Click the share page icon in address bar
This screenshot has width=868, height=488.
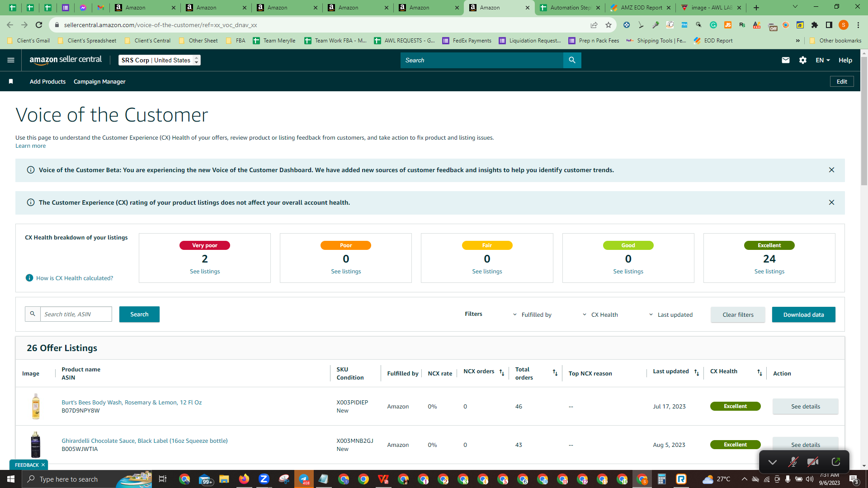tap(594, 25)
